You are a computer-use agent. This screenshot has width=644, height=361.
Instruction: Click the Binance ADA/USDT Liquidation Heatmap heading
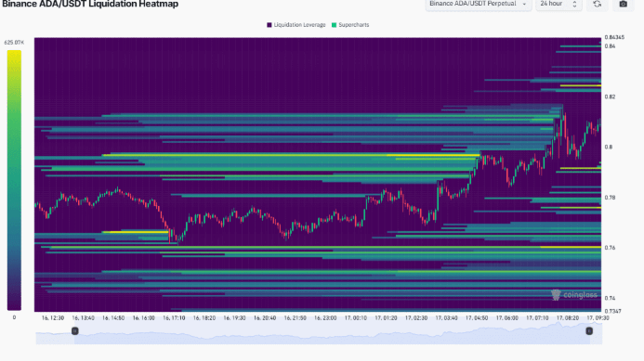click(90, 4)
